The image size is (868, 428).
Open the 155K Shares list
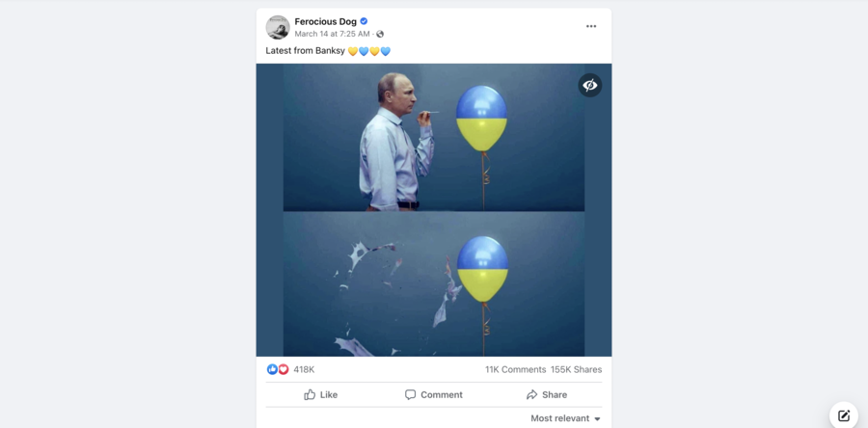[576, 369]
